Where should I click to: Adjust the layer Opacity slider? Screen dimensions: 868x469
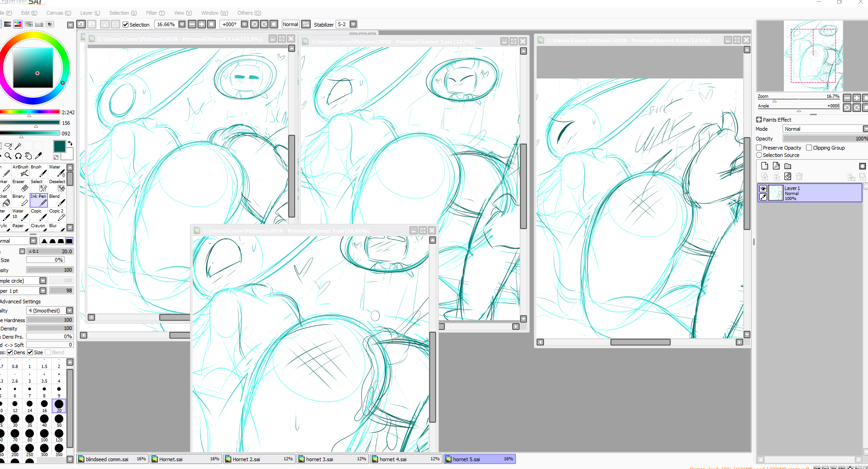(x=825, y=139)
